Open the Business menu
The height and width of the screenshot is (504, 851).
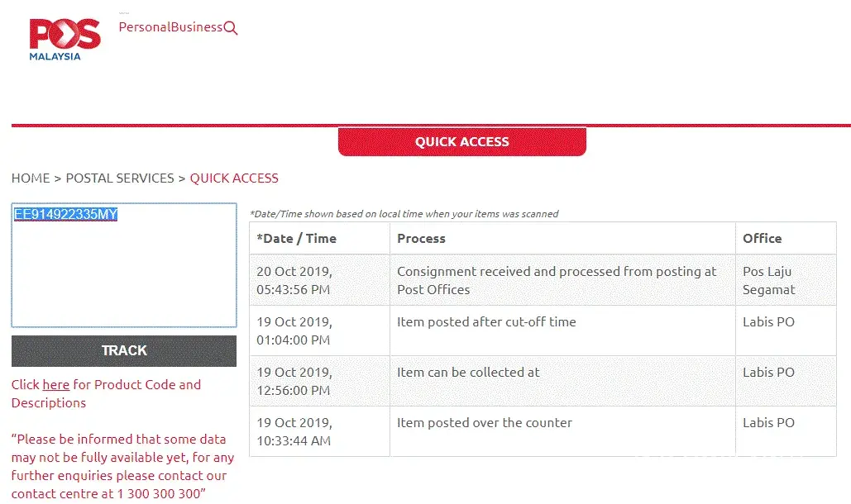pyautogui.click(x=196, y=27)
